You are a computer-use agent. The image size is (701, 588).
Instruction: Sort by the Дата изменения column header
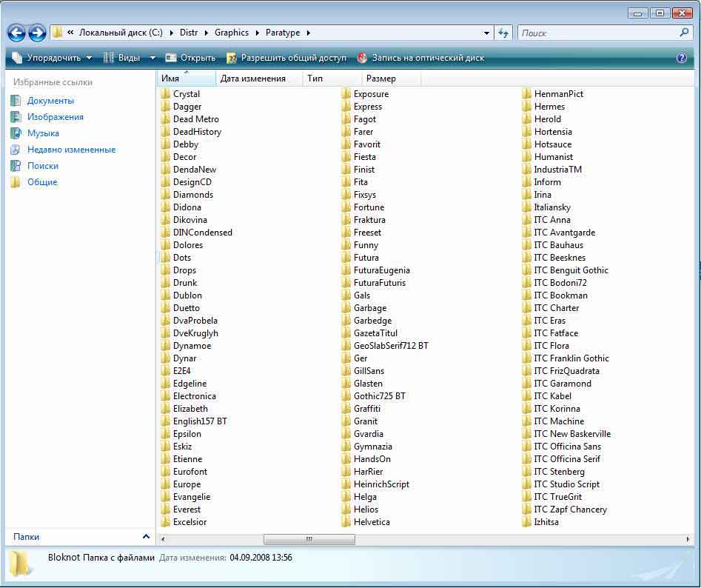point(259,78)
